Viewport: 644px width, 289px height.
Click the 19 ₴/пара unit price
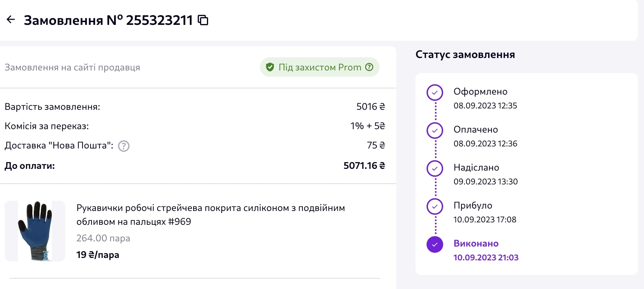(x=98, y=255)
